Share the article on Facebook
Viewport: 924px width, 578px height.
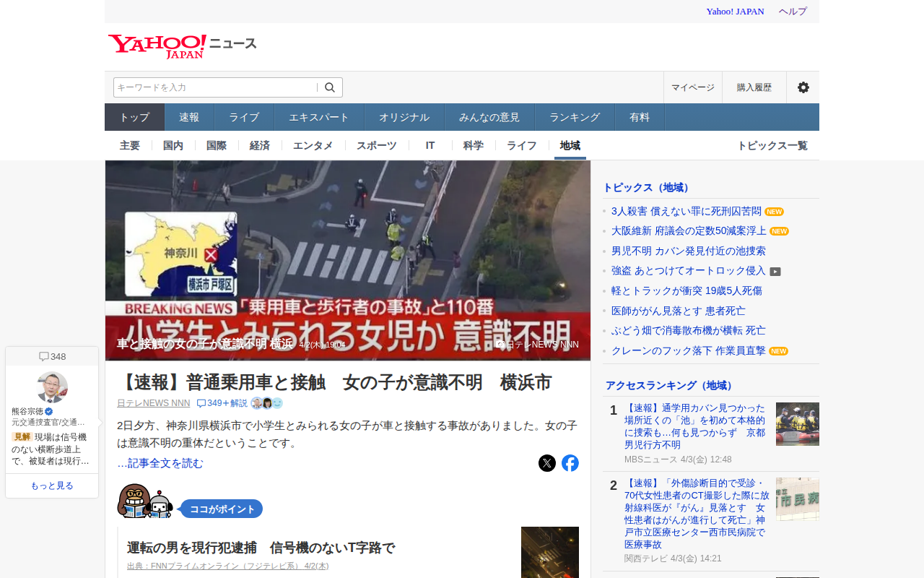pos(570,463)
